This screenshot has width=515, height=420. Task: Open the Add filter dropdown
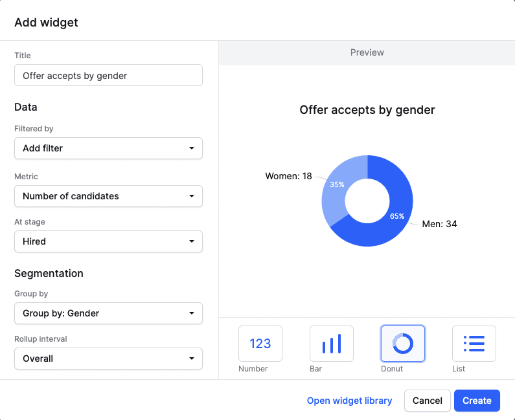[x=108, y=148]
